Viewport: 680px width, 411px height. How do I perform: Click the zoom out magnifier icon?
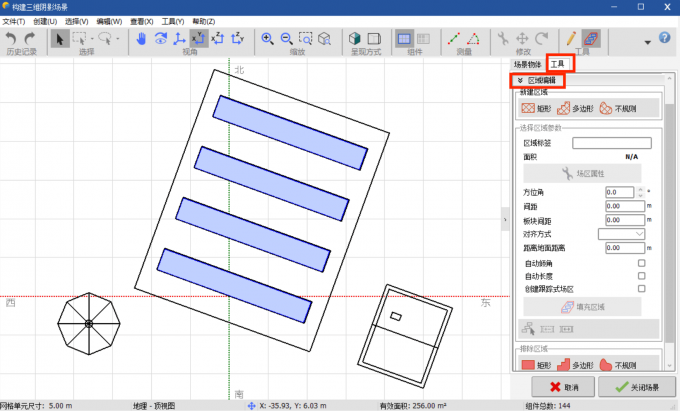pos(286,39)
